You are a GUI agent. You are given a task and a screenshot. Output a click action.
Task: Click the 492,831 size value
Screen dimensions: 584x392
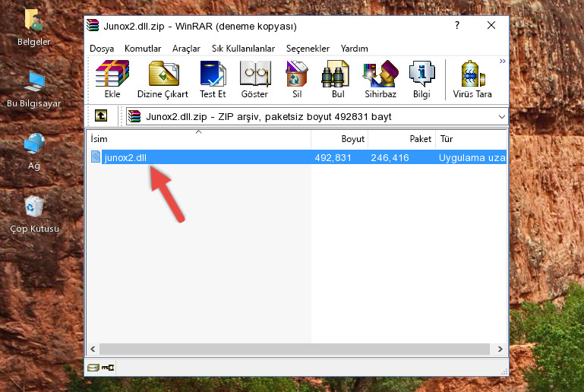[333, 157]
